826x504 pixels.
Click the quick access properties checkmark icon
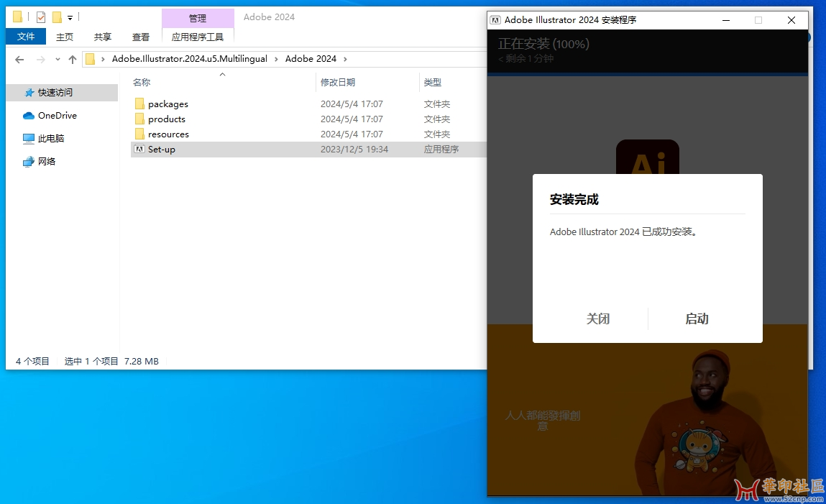40,17
